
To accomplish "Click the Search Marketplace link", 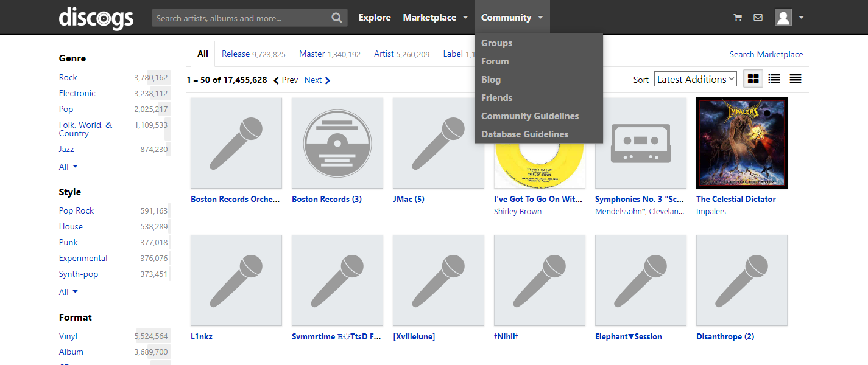I will 766,54.
